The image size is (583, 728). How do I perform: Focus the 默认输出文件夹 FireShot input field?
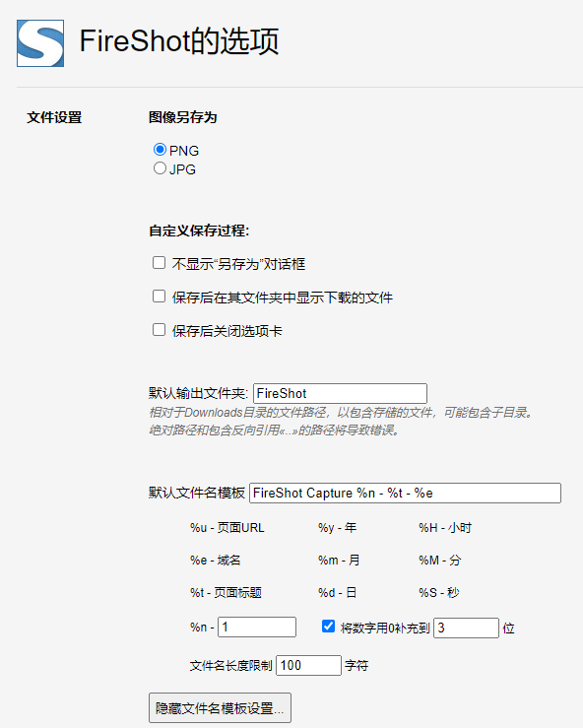tap(340, 393)
